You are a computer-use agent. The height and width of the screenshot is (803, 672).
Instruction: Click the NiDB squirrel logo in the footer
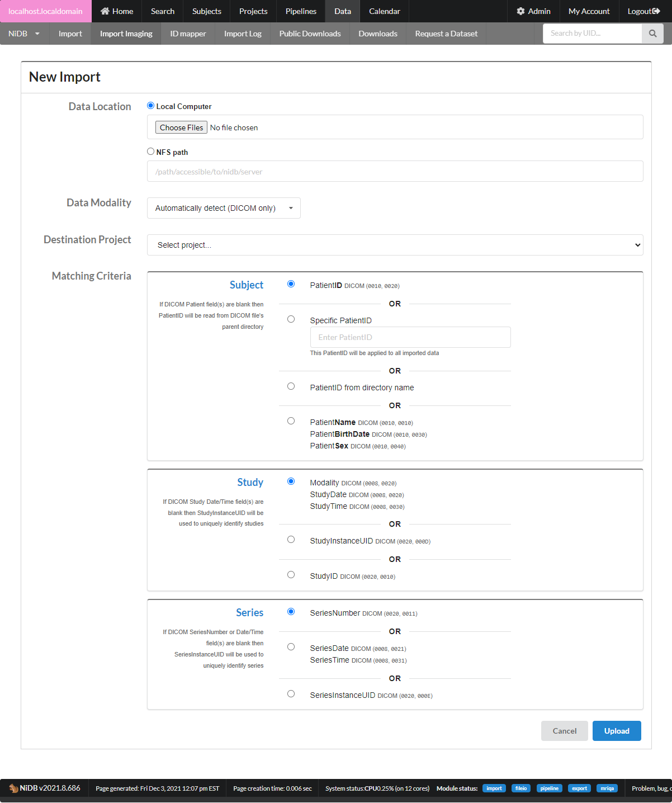(13, 788)
